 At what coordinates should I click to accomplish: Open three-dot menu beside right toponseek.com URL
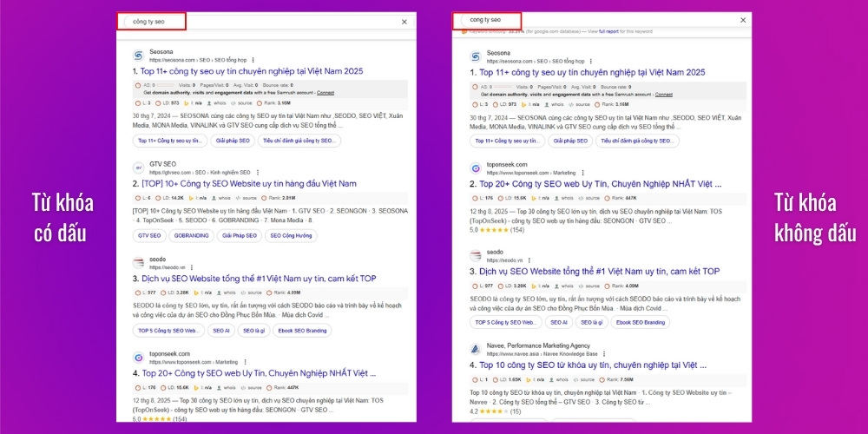(x=582, y=173)
